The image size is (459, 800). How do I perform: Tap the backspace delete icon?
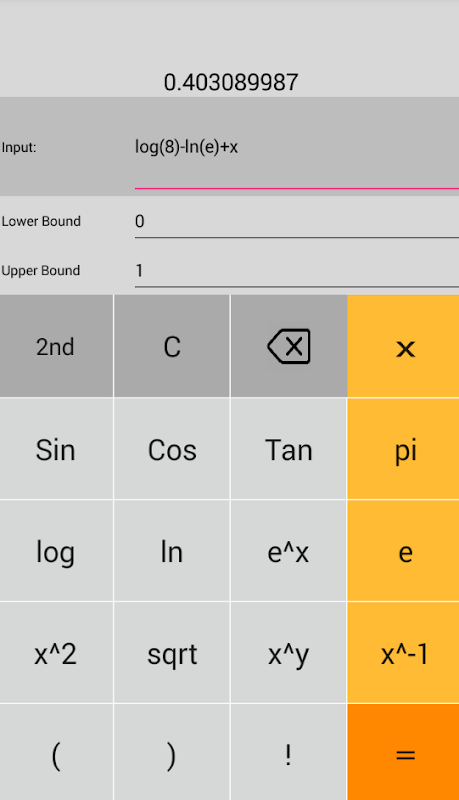pos(289,346)
